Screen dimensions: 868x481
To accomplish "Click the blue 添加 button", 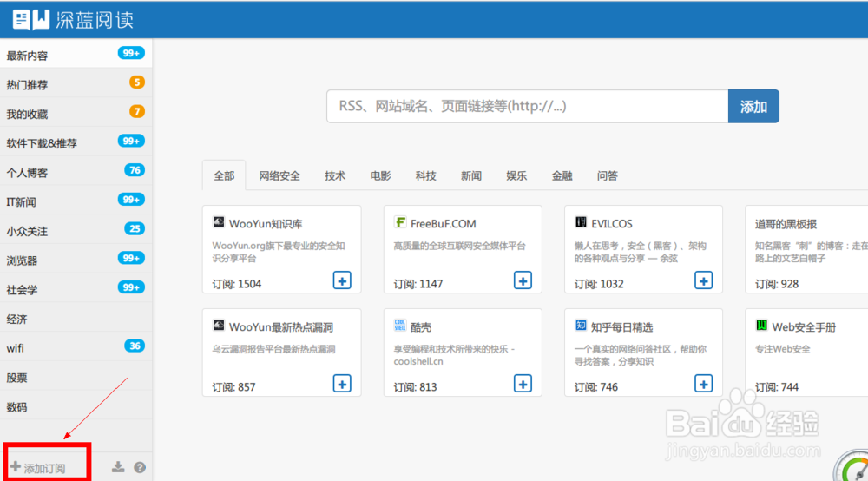I will point(753,106).
